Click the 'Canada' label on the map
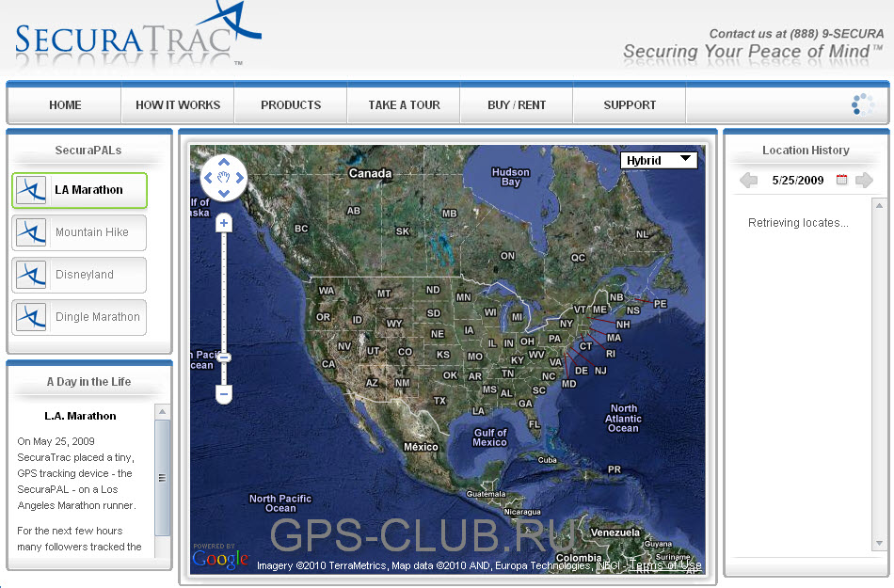 (x=370, y=173)
